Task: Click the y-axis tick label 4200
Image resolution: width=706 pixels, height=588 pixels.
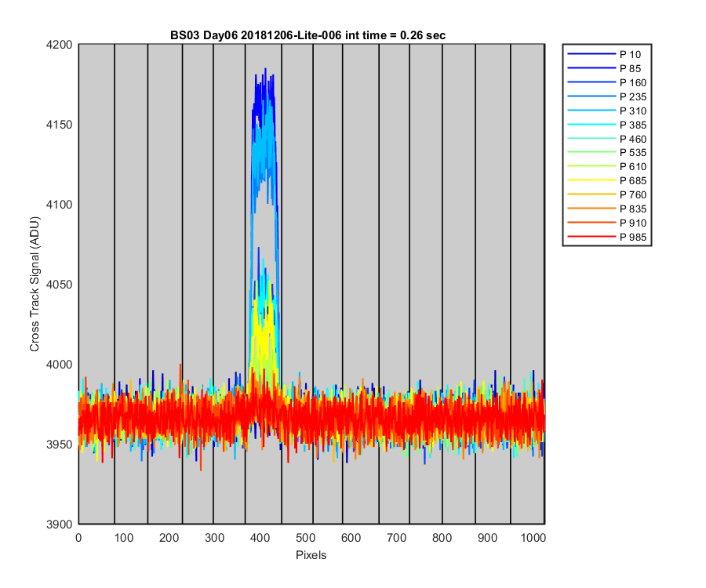Action: 59,45
